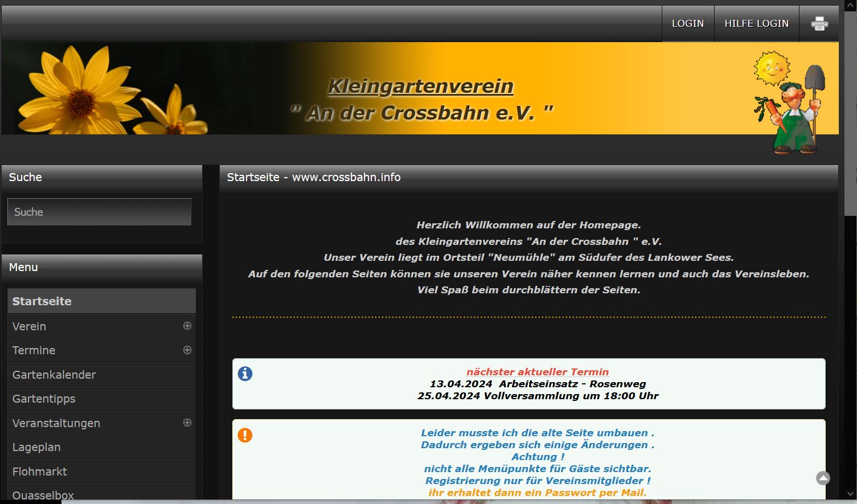Click the Kleingartenverein title link
This screenshot has height=504, width=857.
(420, 87)
